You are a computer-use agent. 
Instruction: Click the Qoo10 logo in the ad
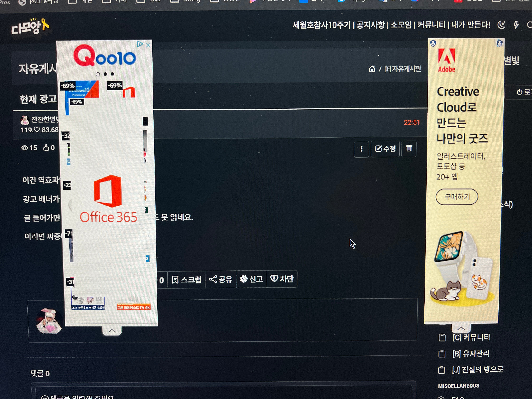(x=105, y=56)
